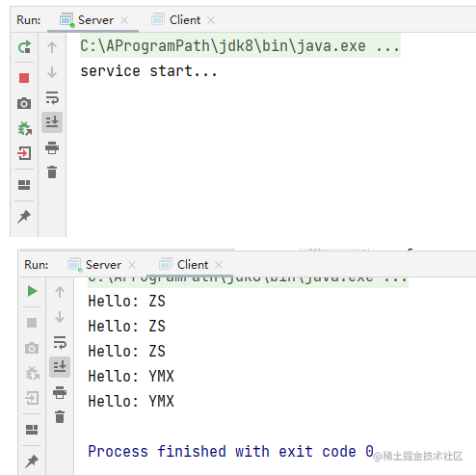476x475 pixels.
Task: Close the Client tab in top panel
Action: 211,20
